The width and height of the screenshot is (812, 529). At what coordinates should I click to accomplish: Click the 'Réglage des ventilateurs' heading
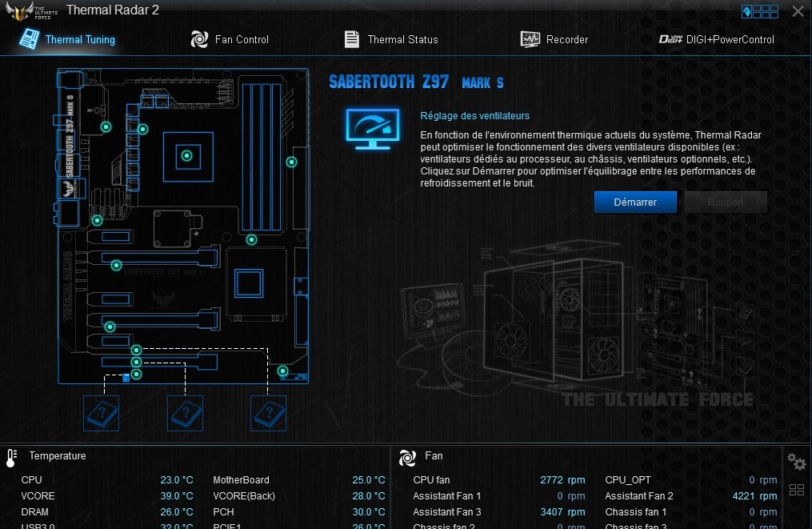(x=475, y=116)
